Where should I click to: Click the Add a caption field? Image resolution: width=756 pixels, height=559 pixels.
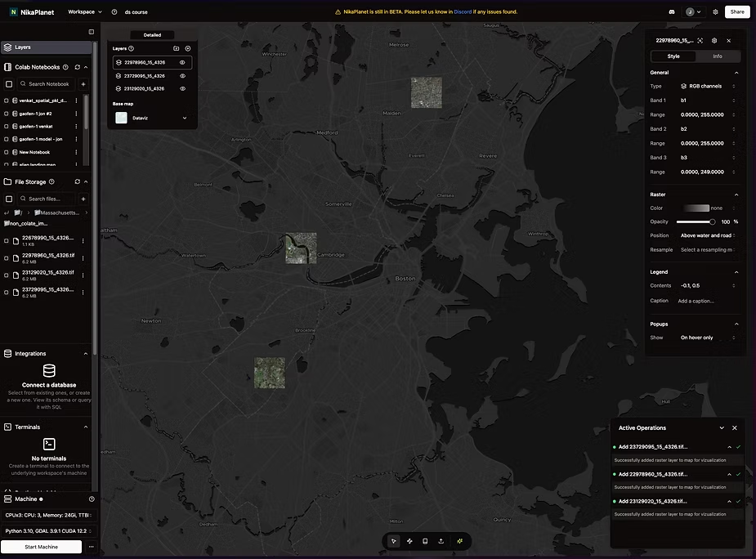tap(707, 301)
